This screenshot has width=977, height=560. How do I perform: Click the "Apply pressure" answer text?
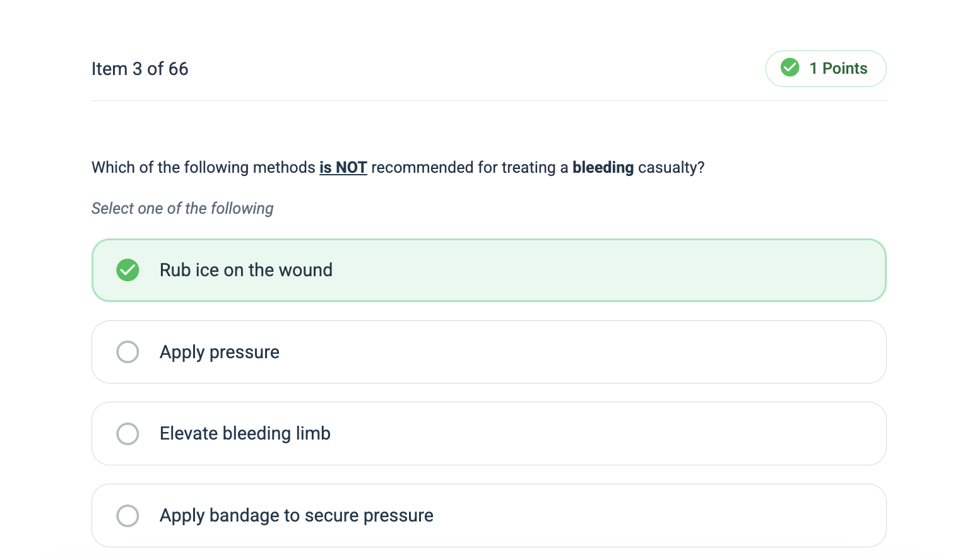coord(219,352)
